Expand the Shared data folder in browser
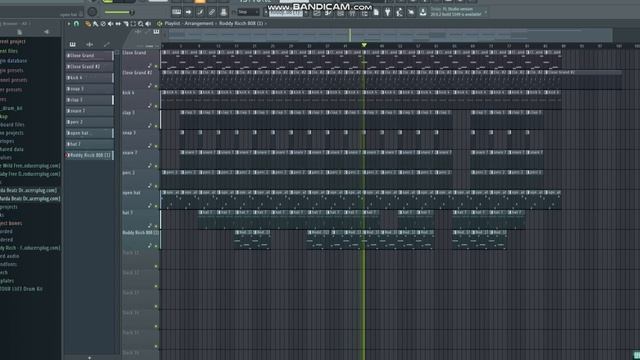This screenshot has width=640, height=360. click(x=11, y=149)
